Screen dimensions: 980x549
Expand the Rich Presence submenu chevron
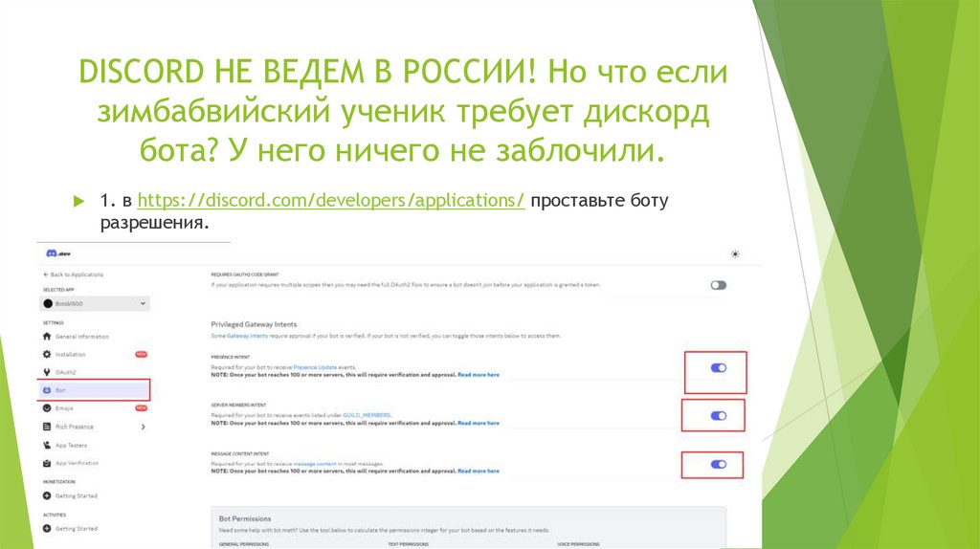pyautogui.click(x=144, y=427)
